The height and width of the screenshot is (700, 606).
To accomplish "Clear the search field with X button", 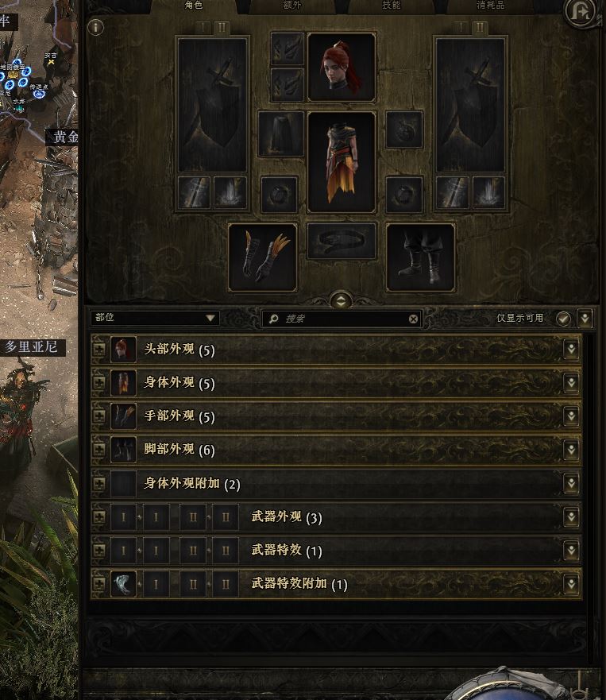I will (x=413, y=319).
